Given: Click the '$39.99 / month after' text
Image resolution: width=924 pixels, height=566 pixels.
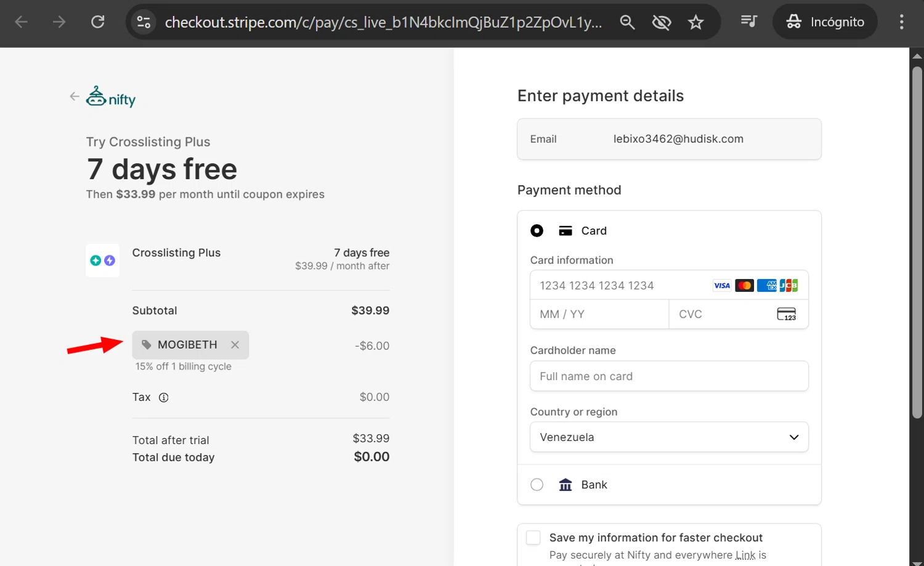Looking at the screenshot, I should point(342,266).
